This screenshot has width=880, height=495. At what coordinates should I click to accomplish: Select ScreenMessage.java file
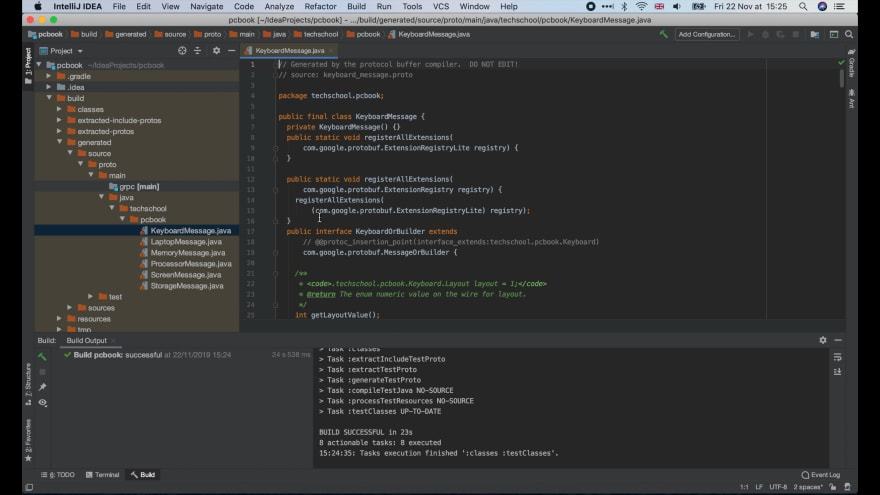pos(186,274)
